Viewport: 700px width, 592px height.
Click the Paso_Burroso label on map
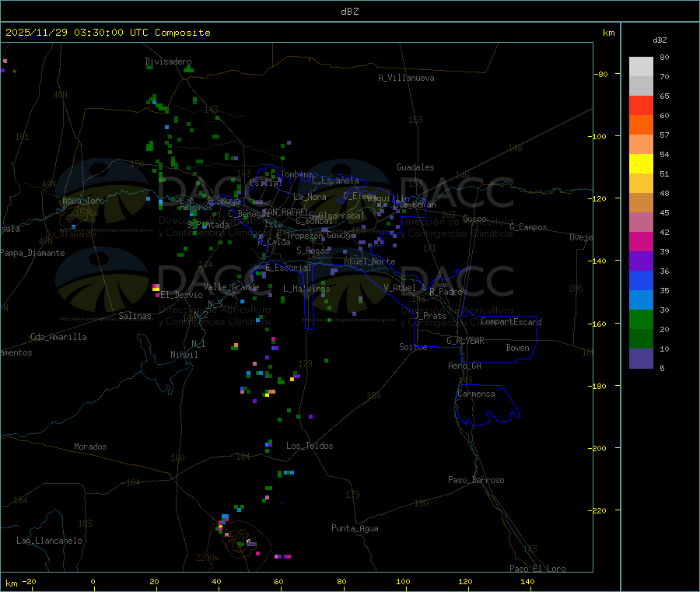click(476, 480)
